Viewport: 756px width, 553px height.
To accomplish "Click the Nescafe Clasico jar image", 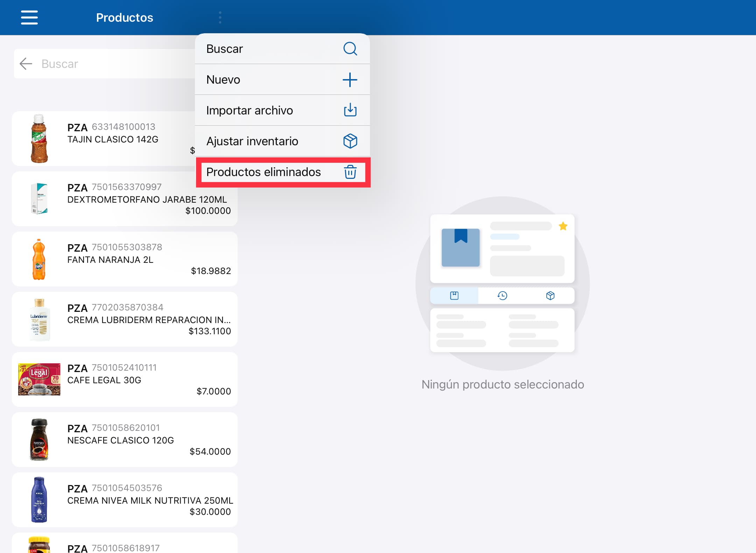I will [x=39, y=439].
